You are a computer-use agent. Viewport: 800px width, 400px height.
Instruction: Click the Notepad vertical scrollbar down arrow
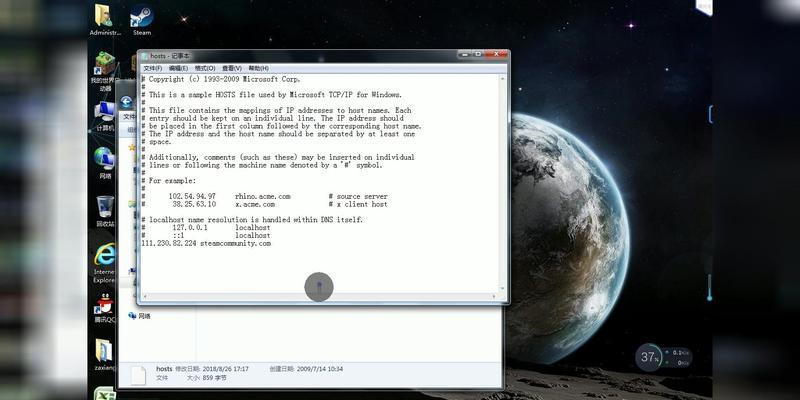[503, 288]
